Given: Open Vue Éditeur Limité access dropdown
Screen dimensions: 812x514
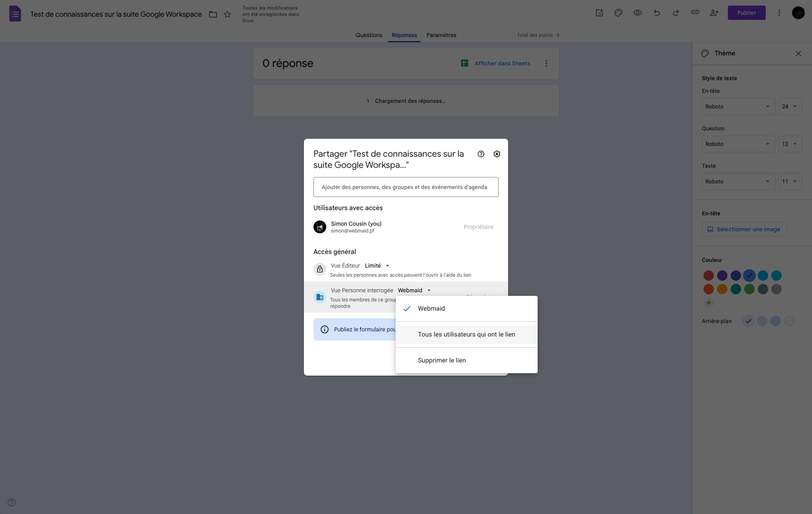Looking at the screenshot, I should (x=377, y=266).
